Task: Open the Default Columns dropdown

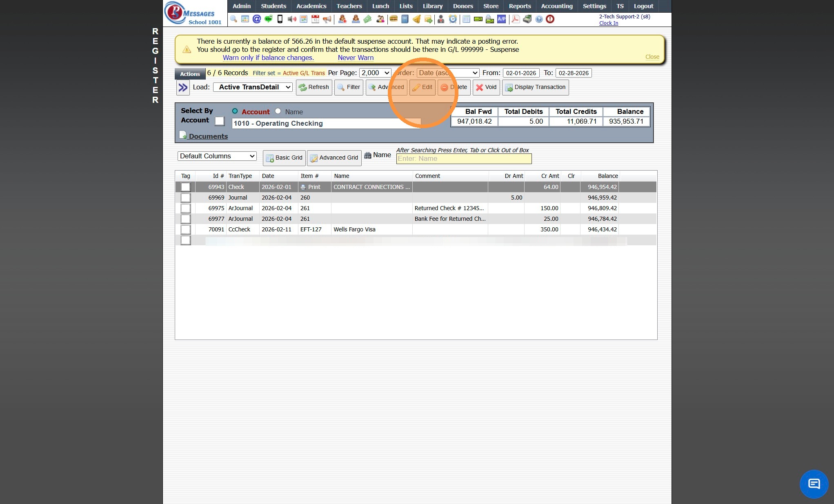Action: [217, 156]
